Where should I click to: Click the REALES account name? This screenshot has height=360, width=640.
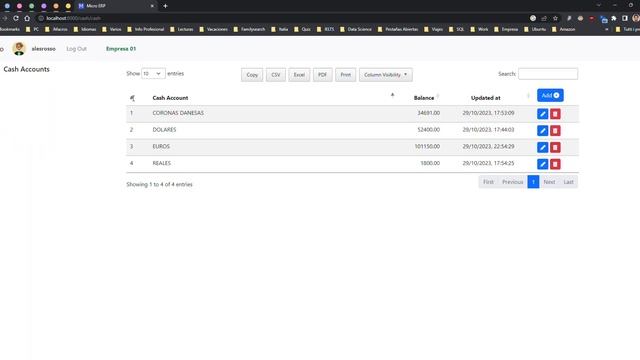(x=162, y=163)
